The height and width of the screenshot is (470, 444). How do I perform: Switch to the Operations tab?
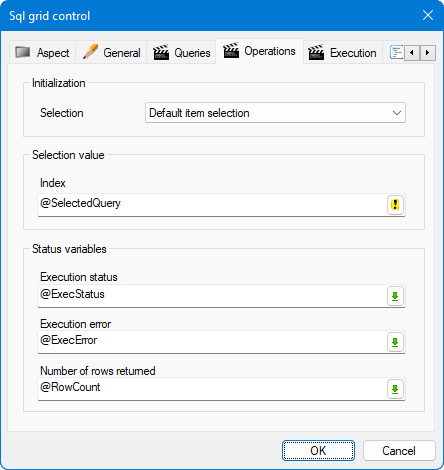[259, 51]
